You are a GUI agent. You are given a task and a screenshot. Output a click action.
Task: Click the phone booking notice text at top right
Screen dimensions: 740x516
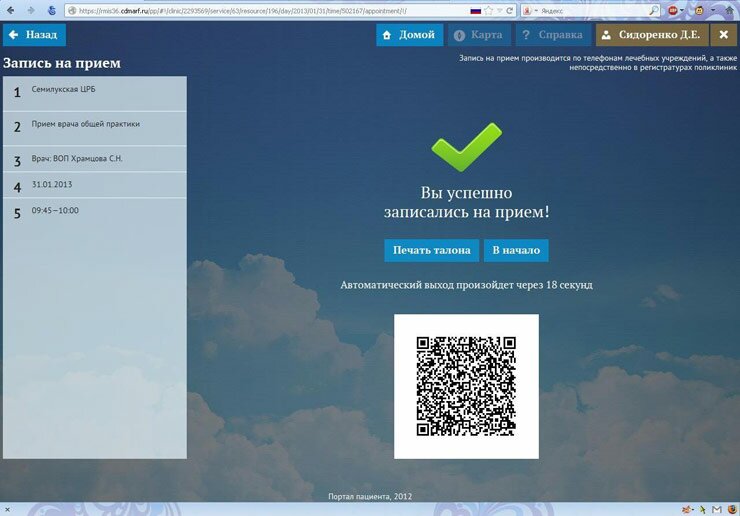[x=598, y=63]
